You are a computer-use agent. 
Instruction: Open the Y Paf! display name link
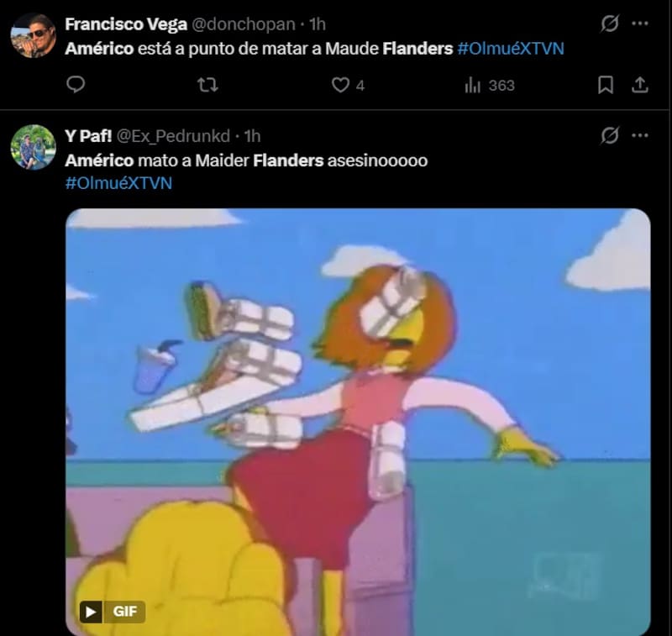tap(88, 136)
